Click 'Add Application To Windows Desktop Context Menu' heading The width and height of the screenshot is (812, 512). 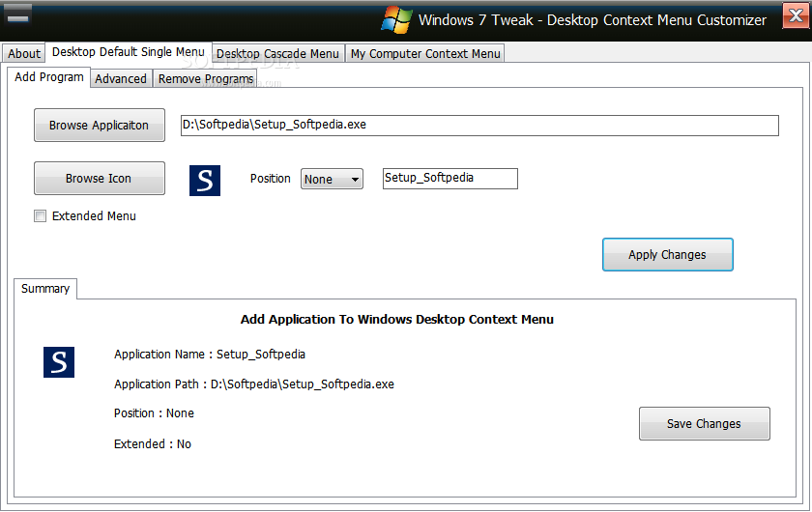[x=397, y=320]
